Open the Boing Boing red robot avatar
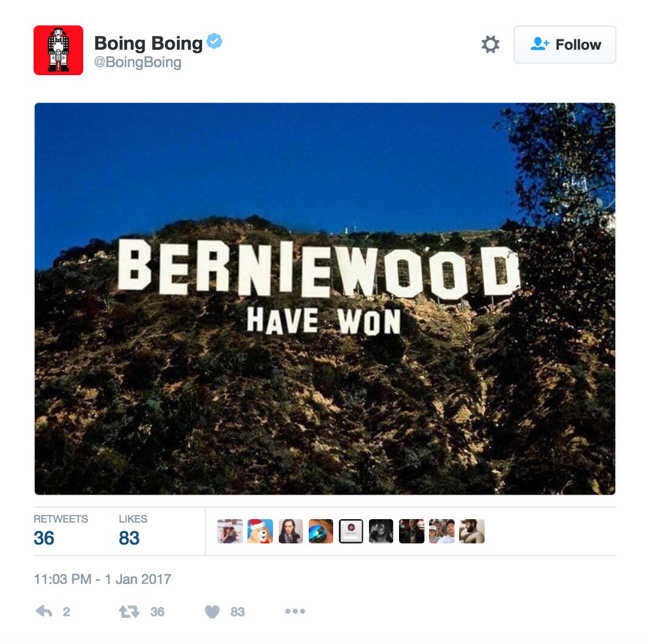Screen dimensions: 650x644 58,50
